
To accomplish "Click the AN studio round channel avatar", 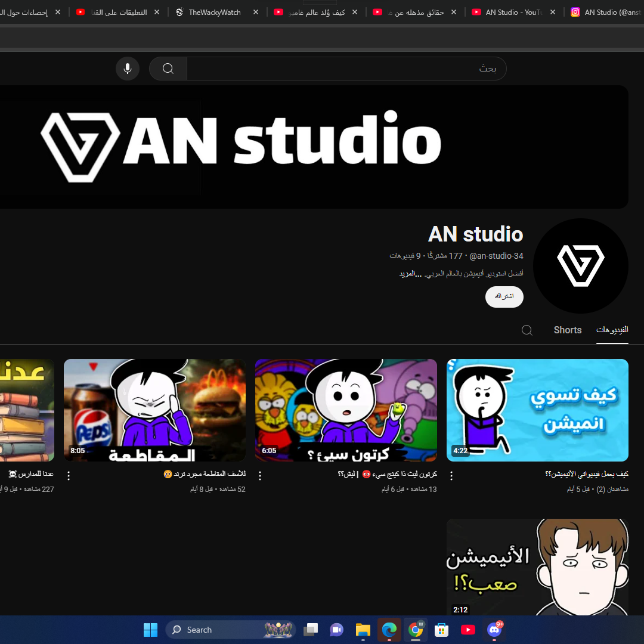I will pos(580,266).
